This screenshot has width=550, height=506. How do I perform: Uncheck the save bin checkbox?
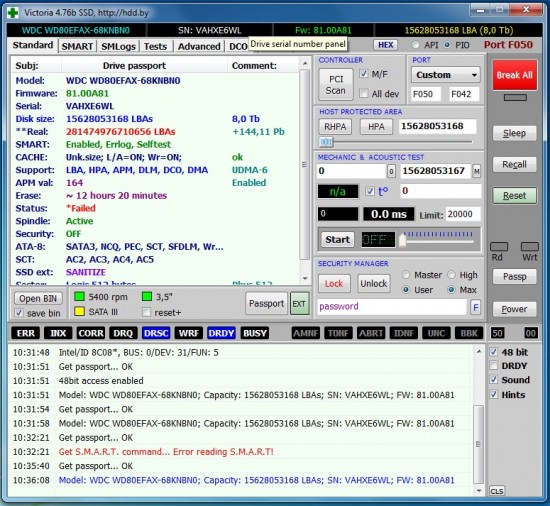click(x=19, y=313)
